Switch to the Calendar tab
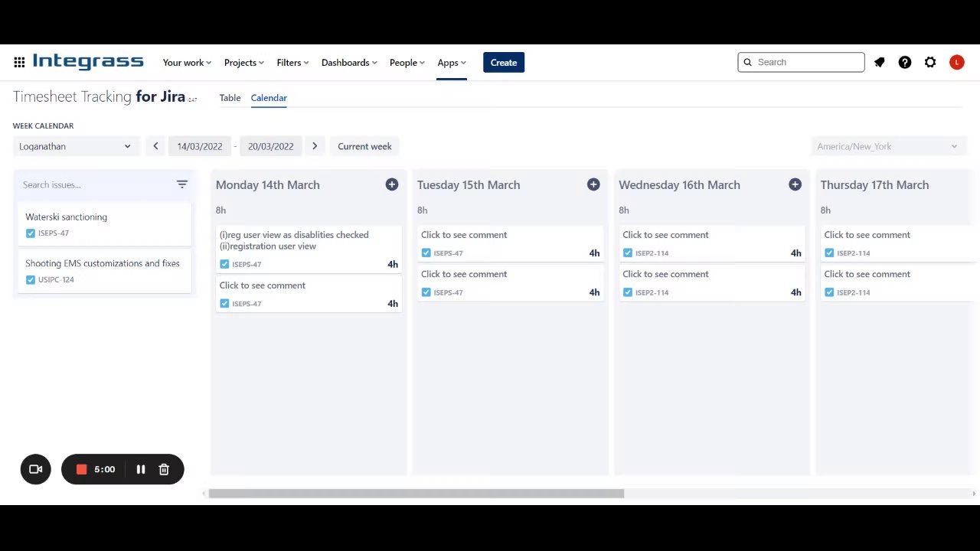Image resolution: width=980 pixels, height=551 pixels. [x=269, y=98]
